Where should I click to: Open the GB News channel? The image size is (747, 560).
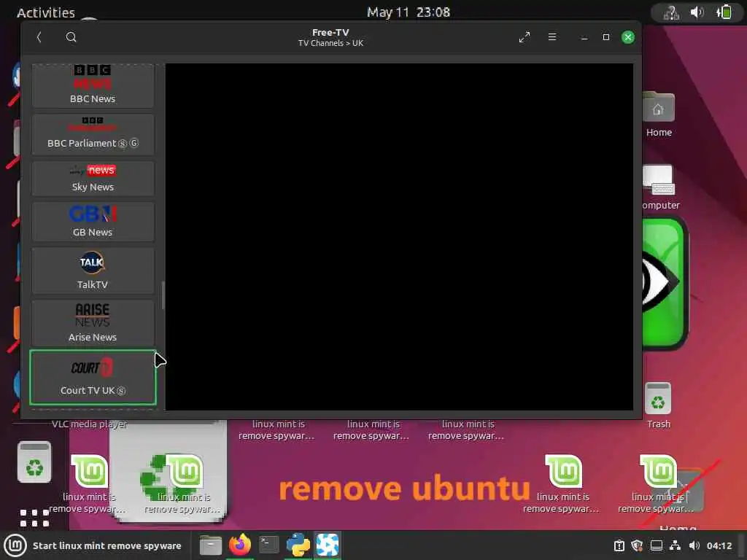93,222
